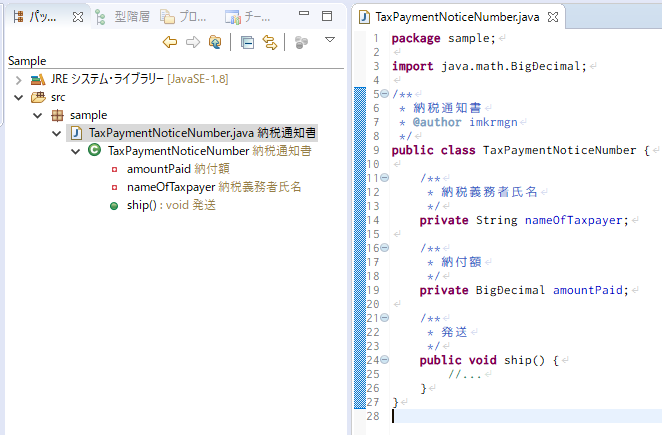This screenshot has width=662, height=435.
Task: Click the src source folder icon
Action: coord(38,97)
